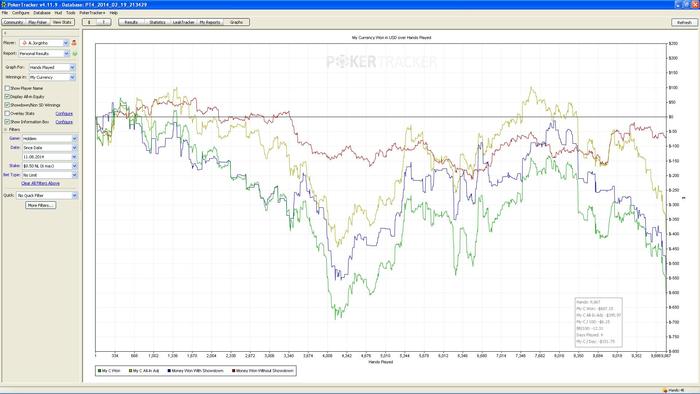The height and width of the screenshot is (394, 700).
Task: Open the Game filter dropdown
Action: click(x=50, y=139)
